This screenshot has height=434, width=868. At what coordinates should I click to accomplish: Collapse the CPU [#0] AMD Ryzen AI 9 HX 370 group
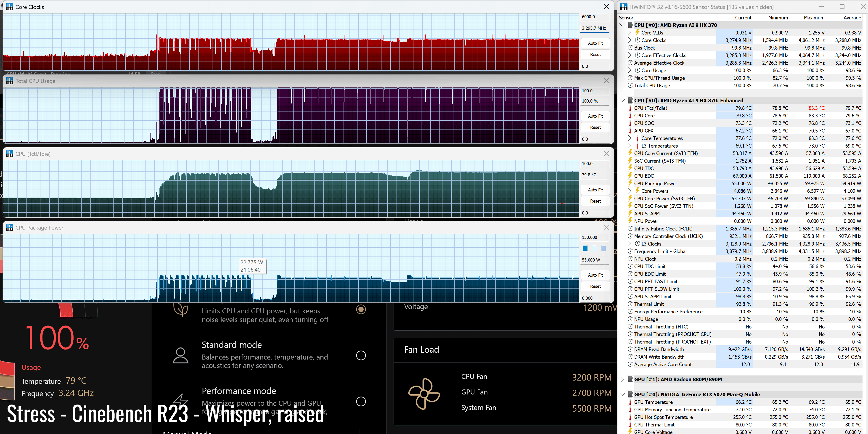622,25
